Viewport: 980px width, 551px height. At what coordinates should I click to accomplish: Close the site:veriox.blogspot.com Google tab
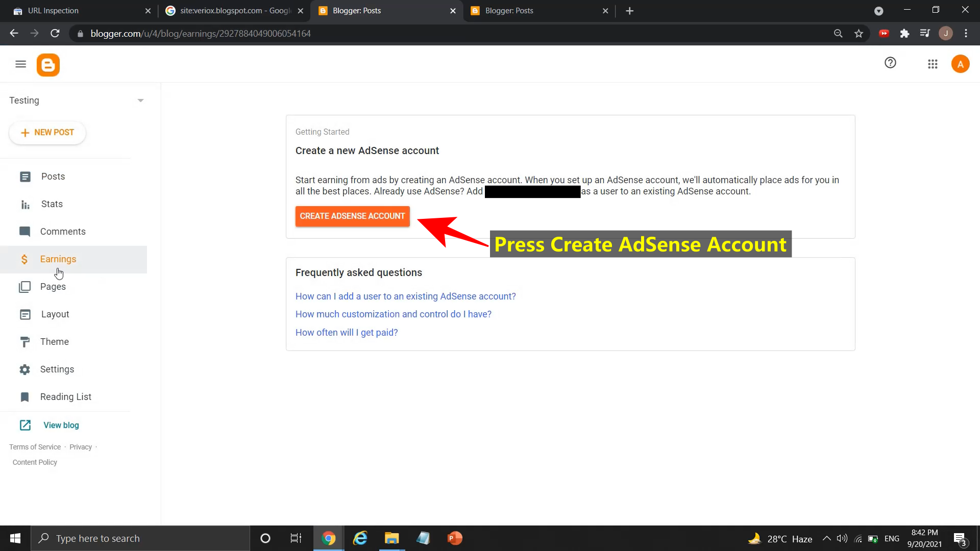coord(301,11)
